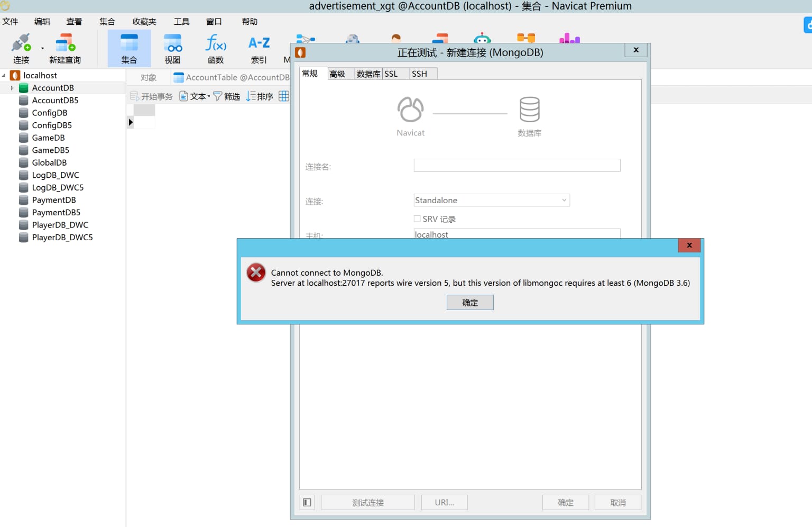Expand the AccountDB tree node arrow
Image resolution: width=812 pixels, height=527 pixels.
(12, 88)
